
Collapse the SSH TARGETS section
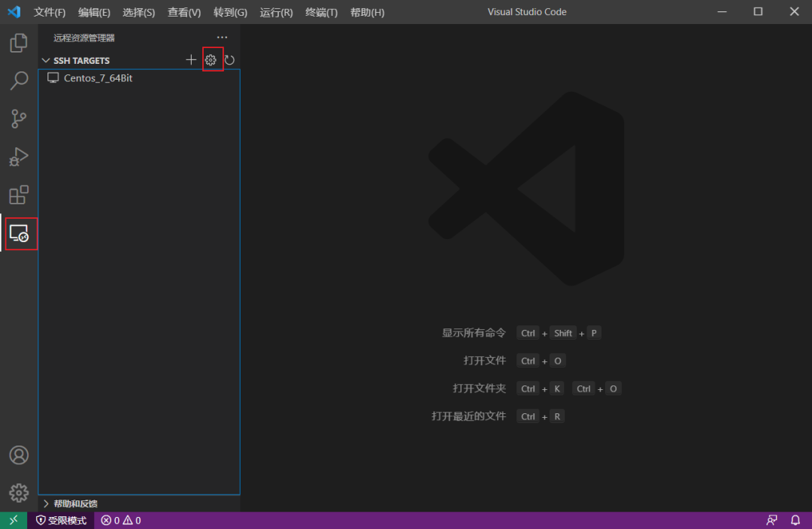pyautogui.click(x=46, y=61)
